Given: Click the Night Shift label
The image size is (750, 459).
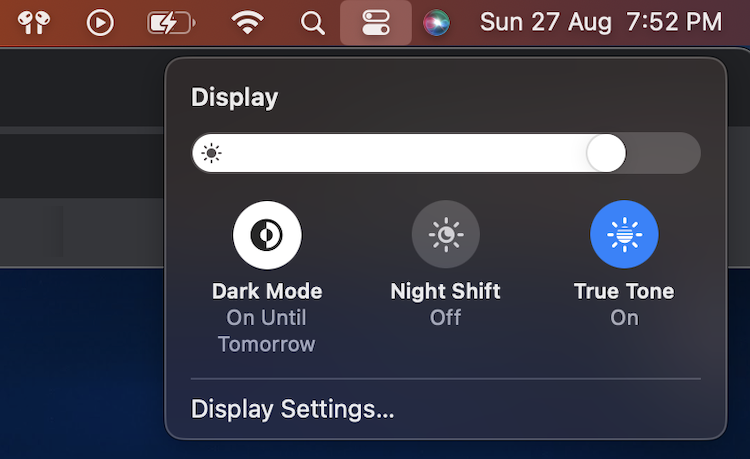Looking at the screenshot, I should [x=445, y=291].
